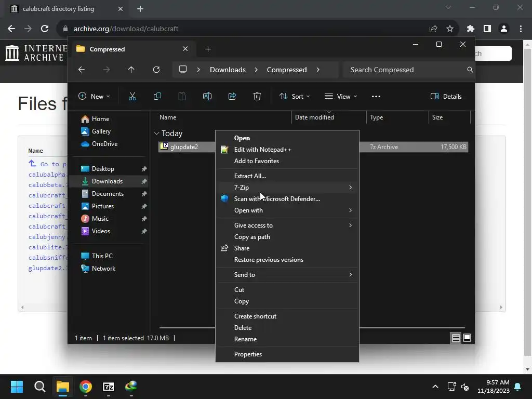
Task: Click the Share icon in Explorer toolbar
Action: click(x=232, y=96)
